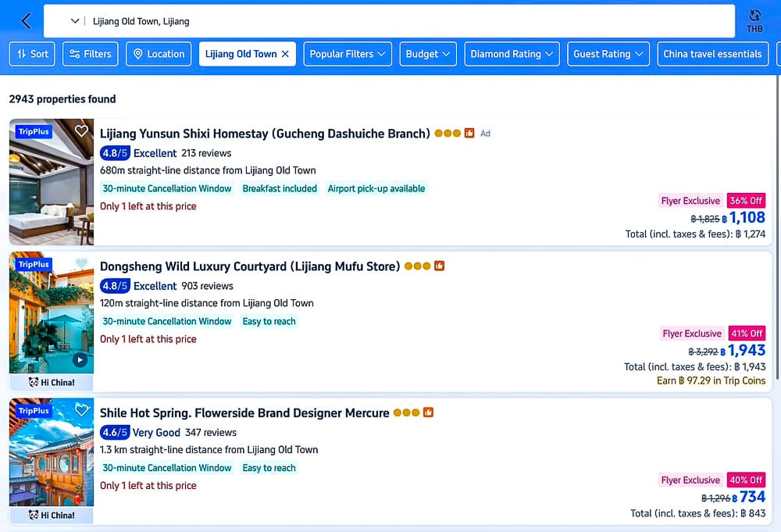Play the Dongsheng courtyard video preview

coord(80,359)
